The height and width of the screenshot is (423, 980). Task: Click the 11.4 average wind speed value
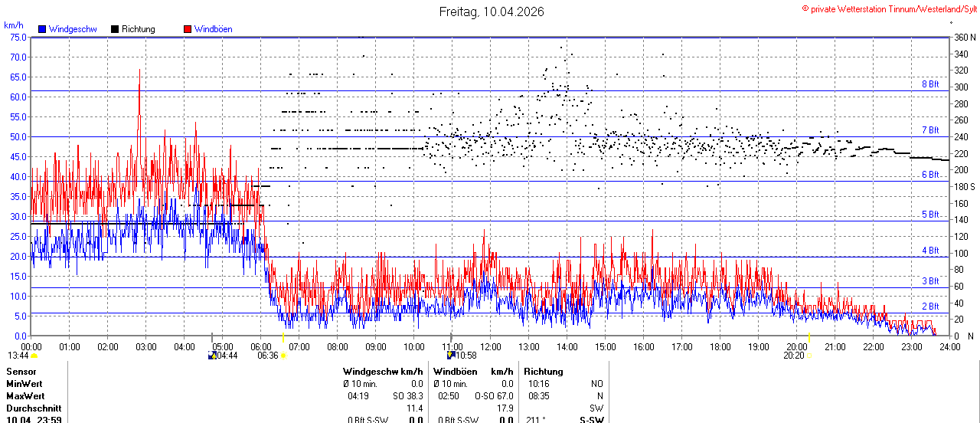click(415, 408)
